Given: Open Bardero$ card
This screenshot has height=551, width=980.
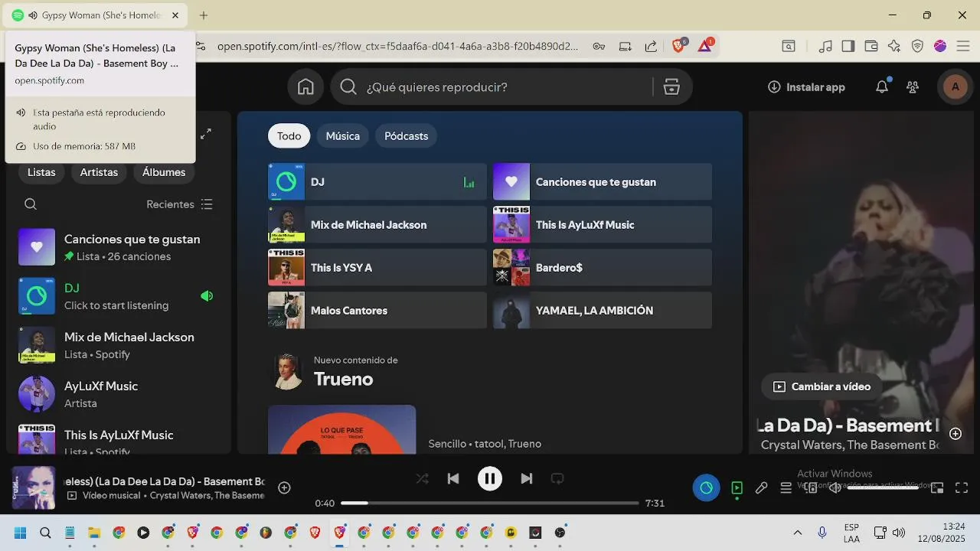Looking at the screenshot, I should click(603, 268).
